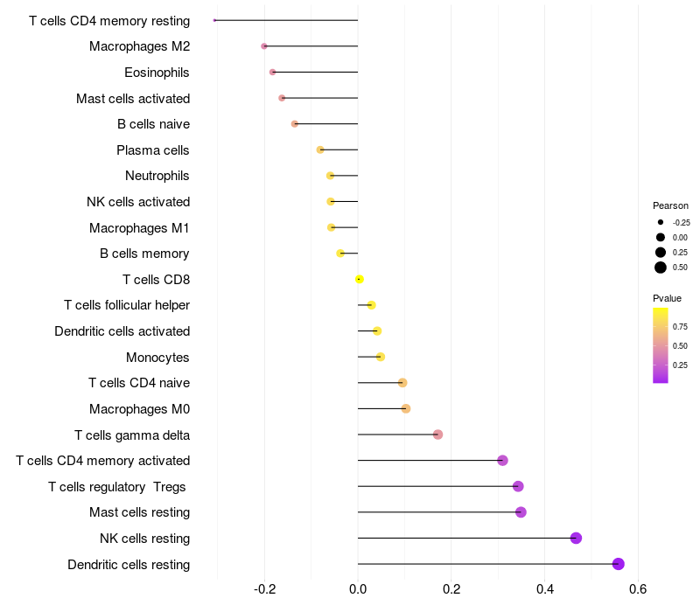Click the 0.50 Pearson legend circle

pos(661,268)
